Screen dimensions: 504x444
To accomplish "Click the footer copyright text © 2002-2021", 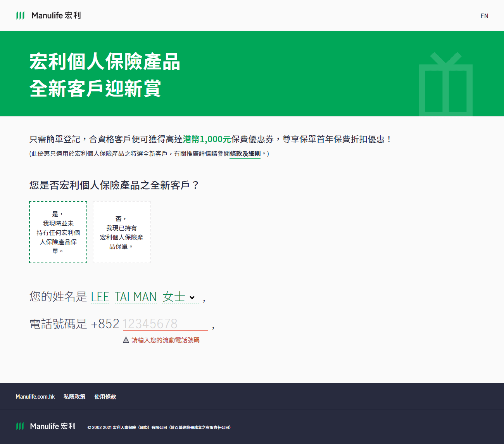I will coord(159,427).
